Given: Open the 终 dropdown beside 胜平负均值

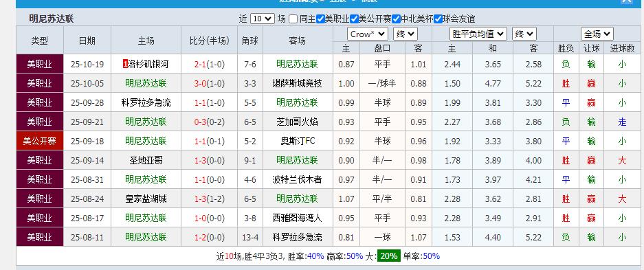Looking at the screenshot, I should point(524,34).
